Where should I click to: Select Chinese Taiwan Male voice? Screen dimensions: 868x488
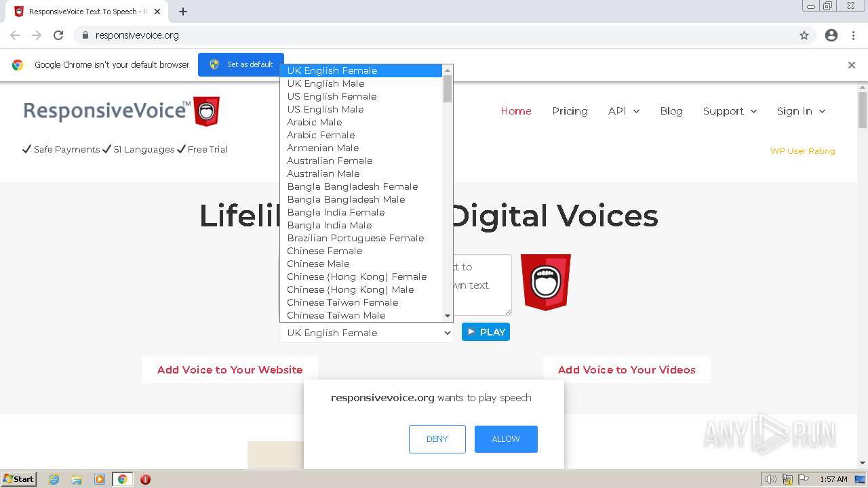(x=361, y=315)
